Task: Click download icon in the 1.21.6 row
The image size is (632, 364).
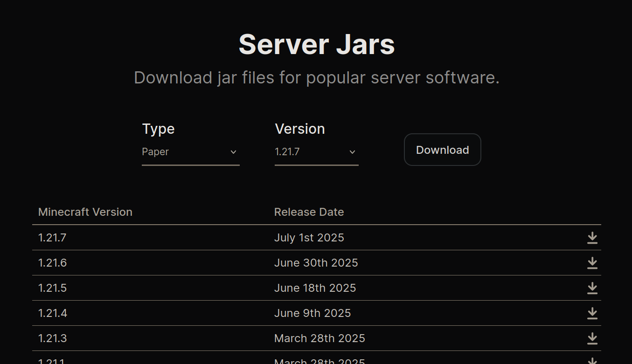Action: tap(592, 263)
